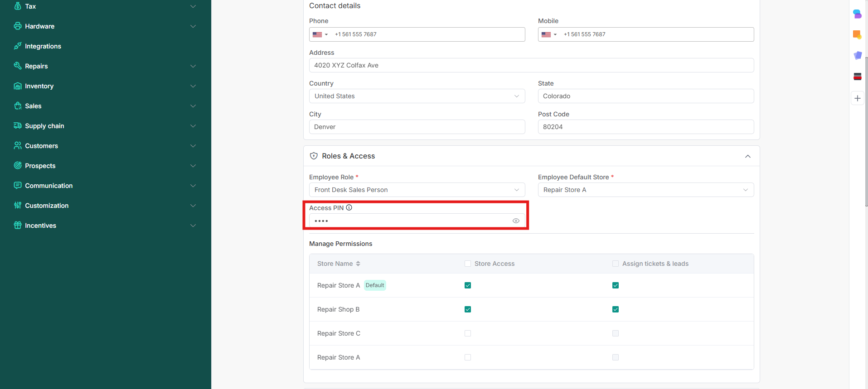Click the Inventory icon in sidebar
The height and width of the screenshot is (389, 868).
18,86
